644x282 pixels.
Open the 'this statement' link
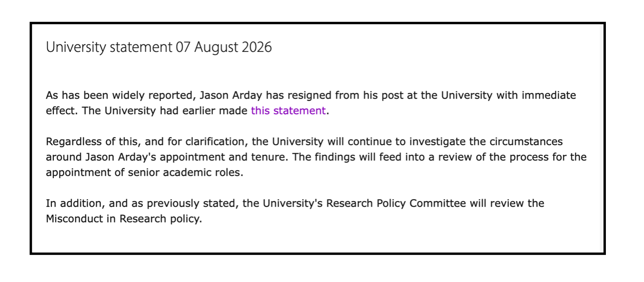[288, 111]
